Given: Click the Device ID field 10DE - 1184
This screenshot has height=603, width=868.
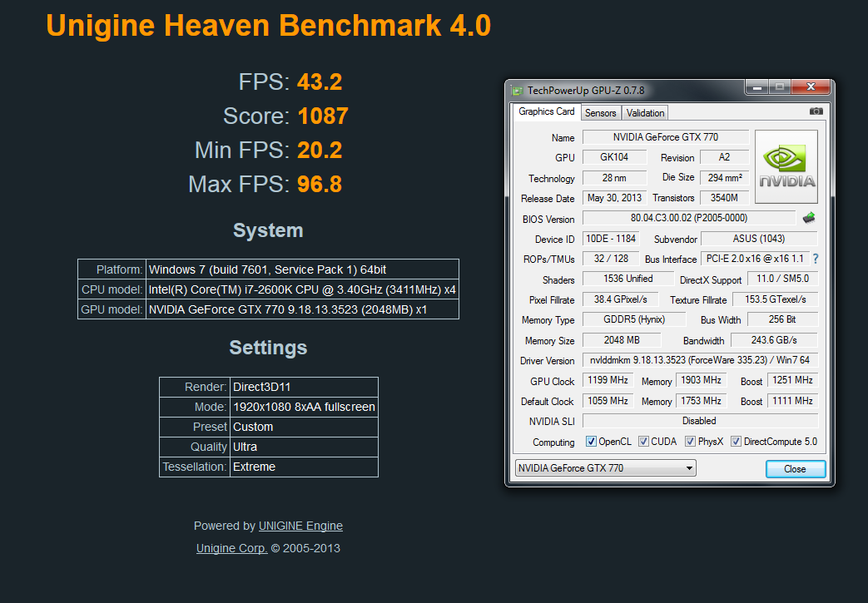Looking at the screenshot, I should [611, 239].
